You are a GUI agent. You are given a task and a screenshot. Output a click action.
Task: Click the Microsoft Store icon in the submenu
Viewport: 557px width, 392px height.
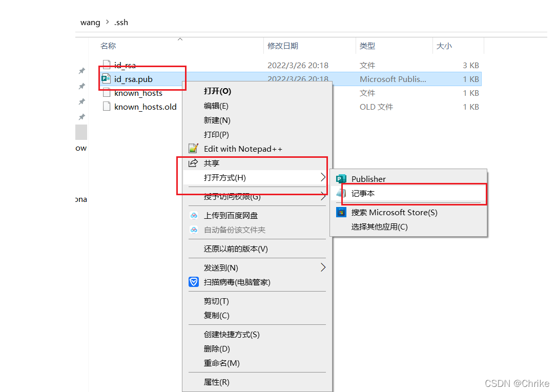[341, 212]
